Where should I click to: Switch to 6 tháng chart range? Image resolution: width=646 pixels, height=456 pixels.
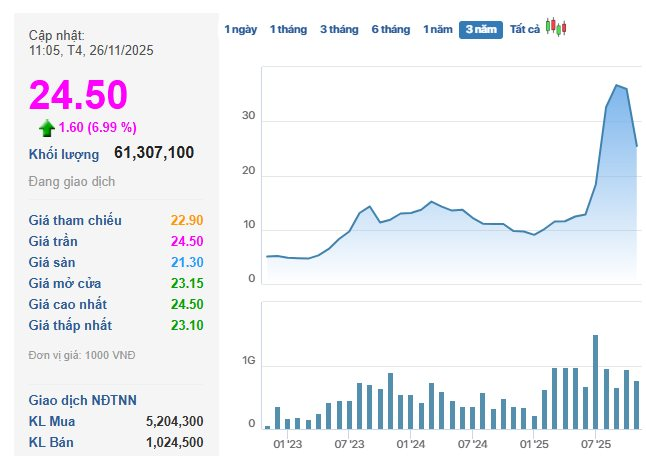[390, 30]
